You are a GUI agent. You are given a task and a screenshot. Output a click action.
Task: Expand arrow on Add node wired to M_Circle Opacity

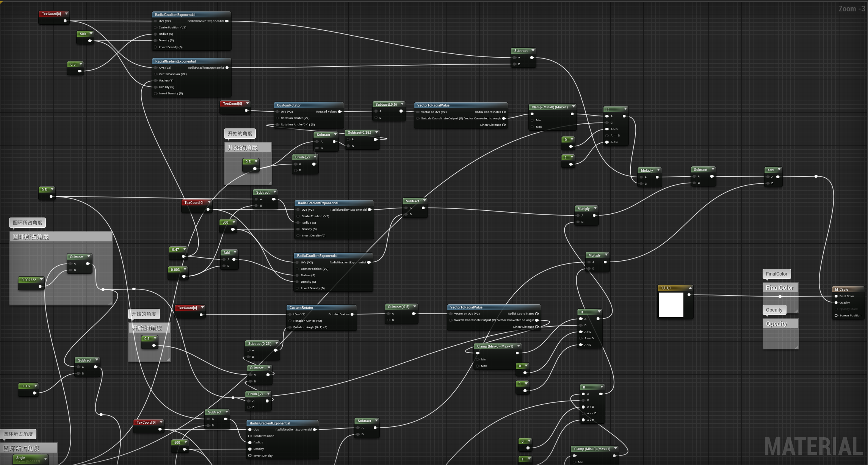(779, 169)
